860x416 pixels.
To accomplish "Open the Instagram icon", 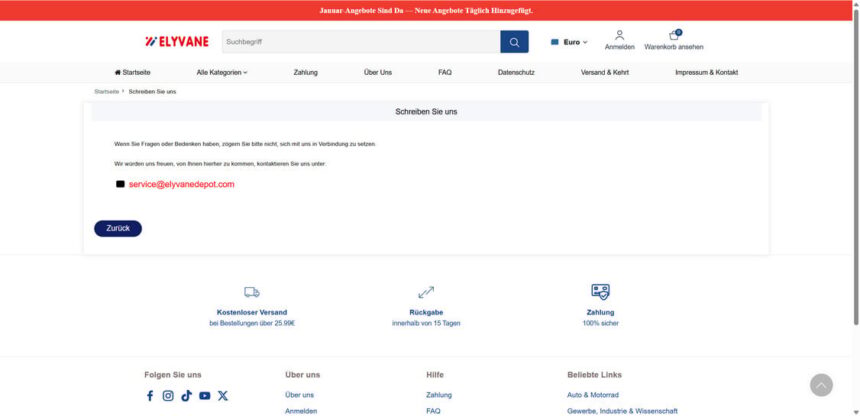I will click(x=168, y=396).
